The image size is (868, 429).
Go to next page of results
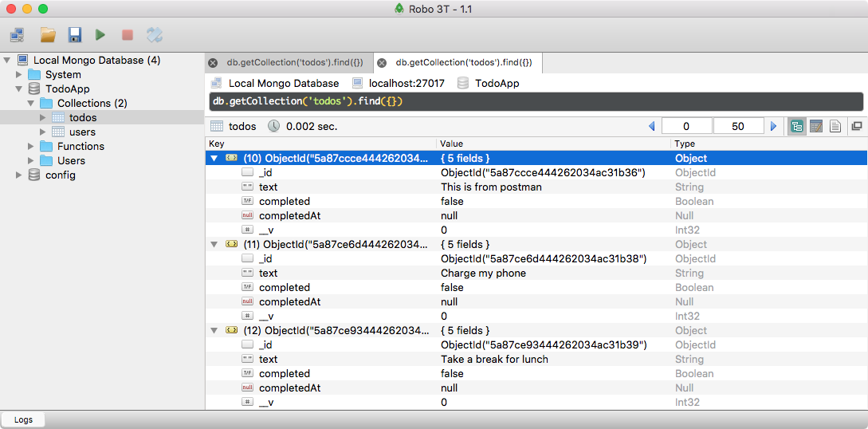pos(773,126)
